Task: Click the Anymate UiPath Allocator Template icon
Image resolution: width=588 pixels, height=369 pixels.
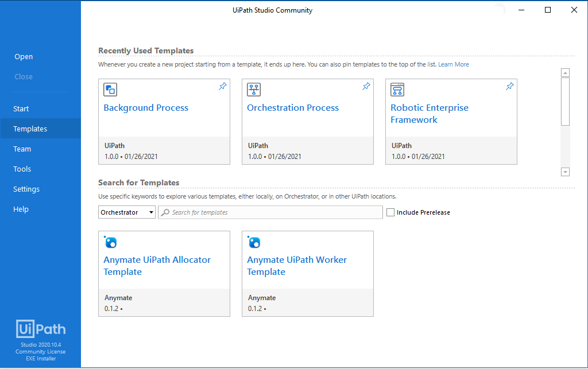Action: [110, 242]
